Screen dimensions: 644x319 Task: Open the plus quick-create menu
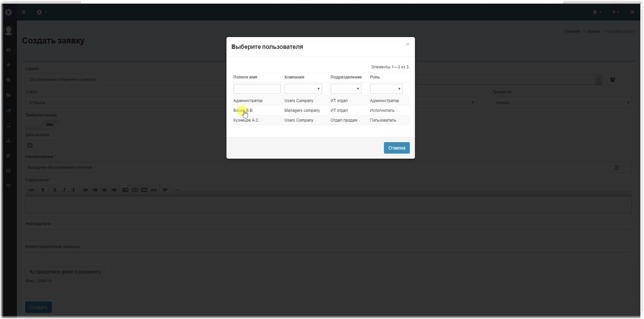pos(42,12)
